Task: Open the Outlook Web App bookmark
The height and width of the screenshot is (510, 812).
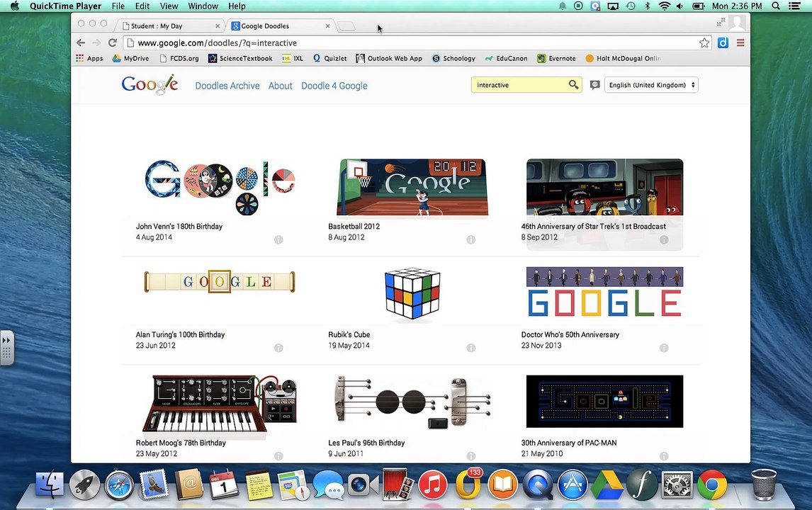Action: click(389, 59)
